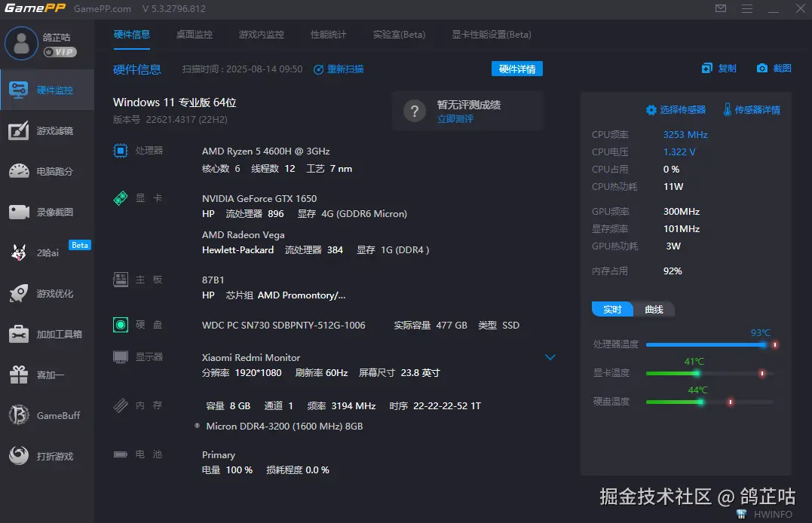
Task: Click the Windows 11 专业版 64位 text
Action: [174, 102]
